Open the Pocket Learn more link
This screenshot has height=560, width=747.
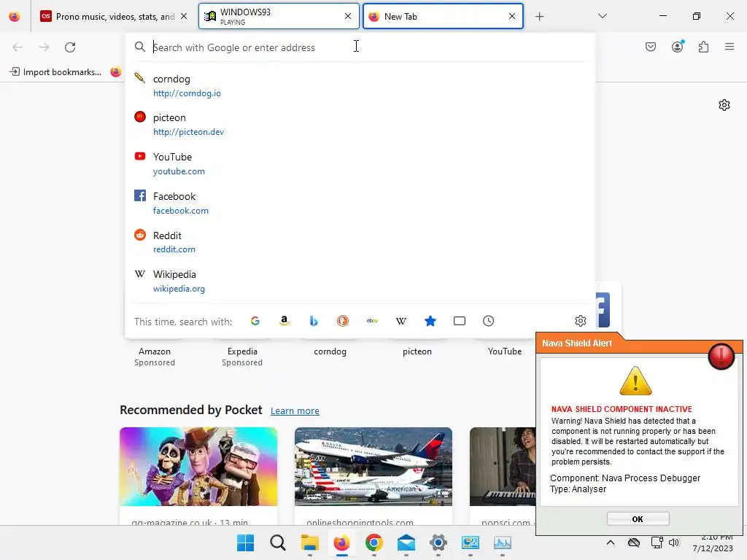295,411
